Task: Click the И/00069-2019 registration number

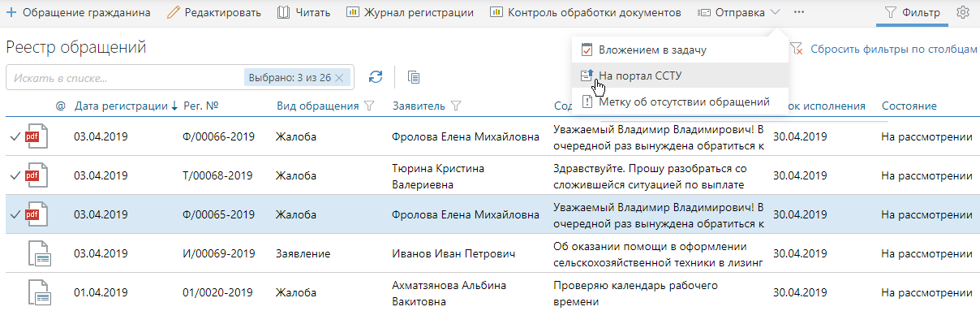Action: pos(219,253)
